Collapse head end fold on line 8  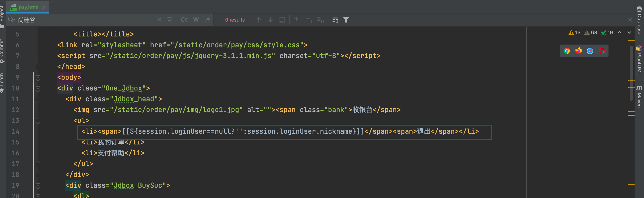pyautogui.click(x=38, y=67)
